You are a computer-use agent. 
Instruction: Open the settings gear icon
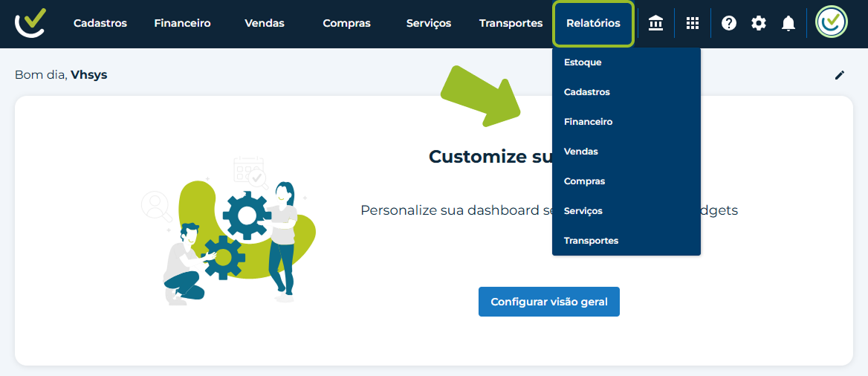point(759,23)
